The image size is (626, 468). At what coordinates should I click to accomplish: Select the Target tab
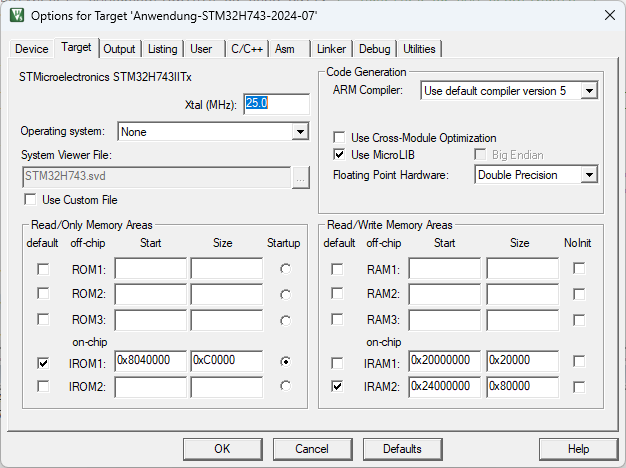click(76, 47)
